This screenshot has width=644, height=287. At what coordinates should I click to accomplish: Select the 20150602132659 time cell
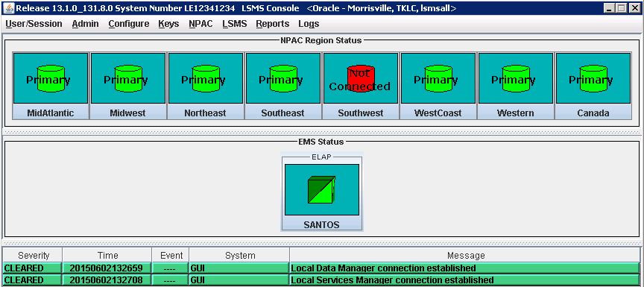(107, 268)
